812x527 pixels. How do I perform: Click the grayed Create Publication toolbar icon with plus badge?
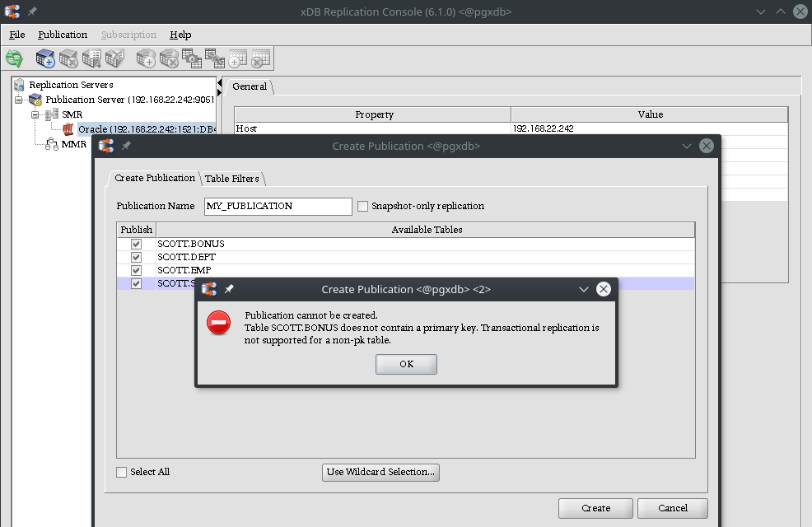click(x=146, y=58)
